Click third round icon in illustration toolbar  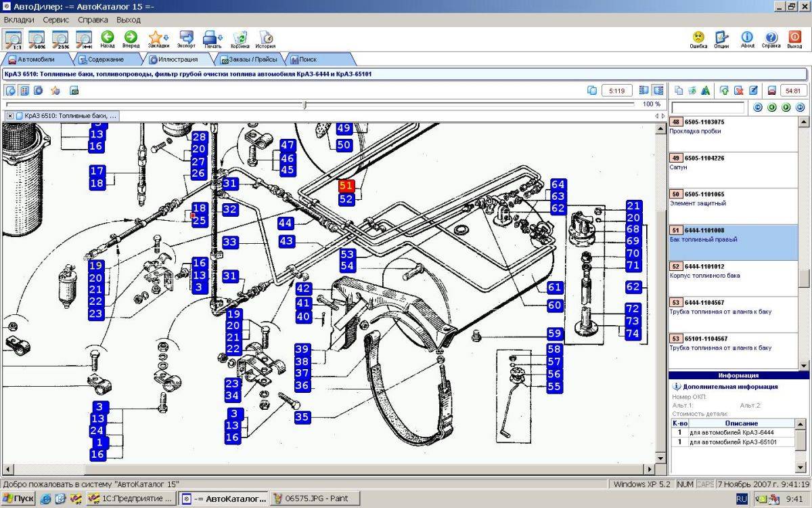pyautogui.click(x=39, y=90)
